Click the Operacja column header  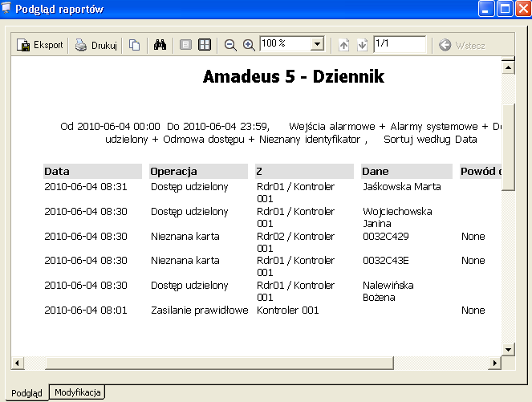point(198,172)
